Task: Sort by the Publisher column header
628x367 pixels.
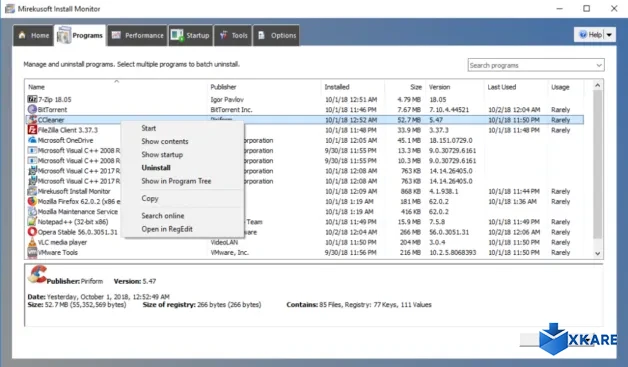Action: (x=223, y=87)
